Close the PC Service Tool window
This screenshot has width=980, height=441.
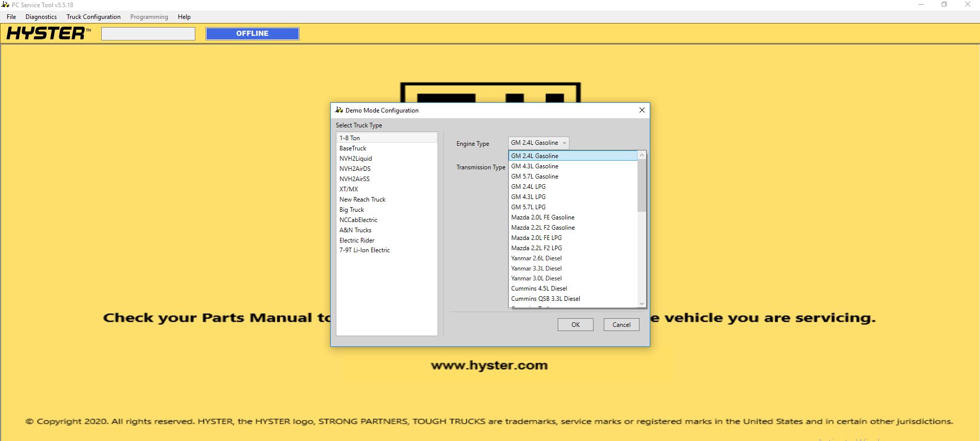click(968, 5)
